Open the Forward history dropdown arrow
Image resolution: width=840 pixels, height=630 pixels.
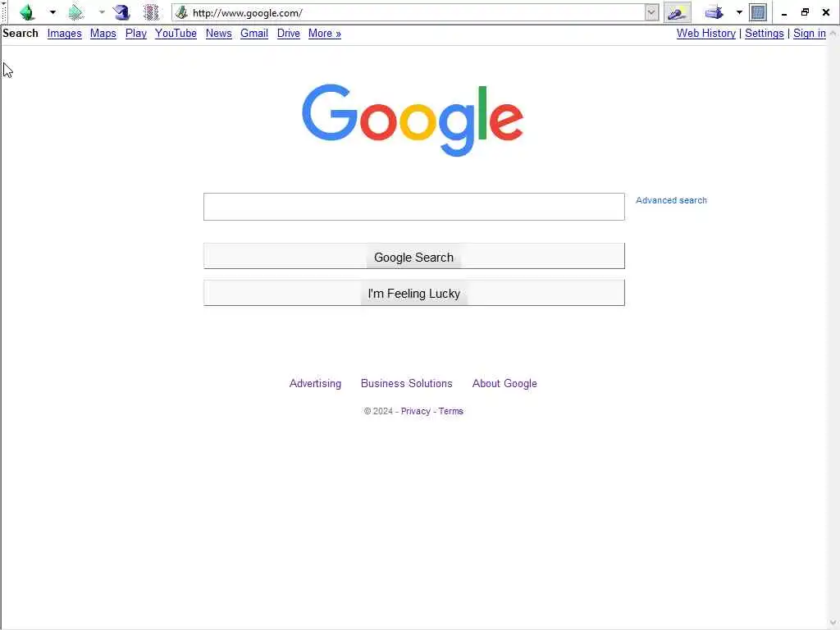[x=102, y=11]
